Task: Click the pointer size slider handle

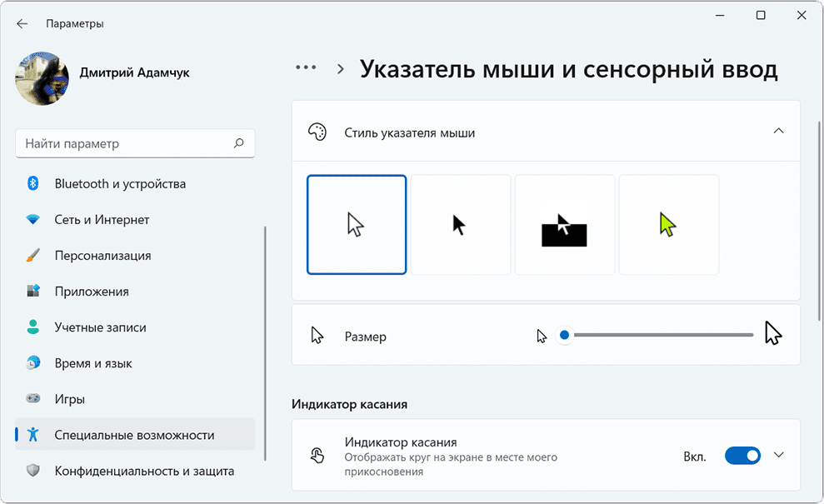Action: tap(564, 335)
